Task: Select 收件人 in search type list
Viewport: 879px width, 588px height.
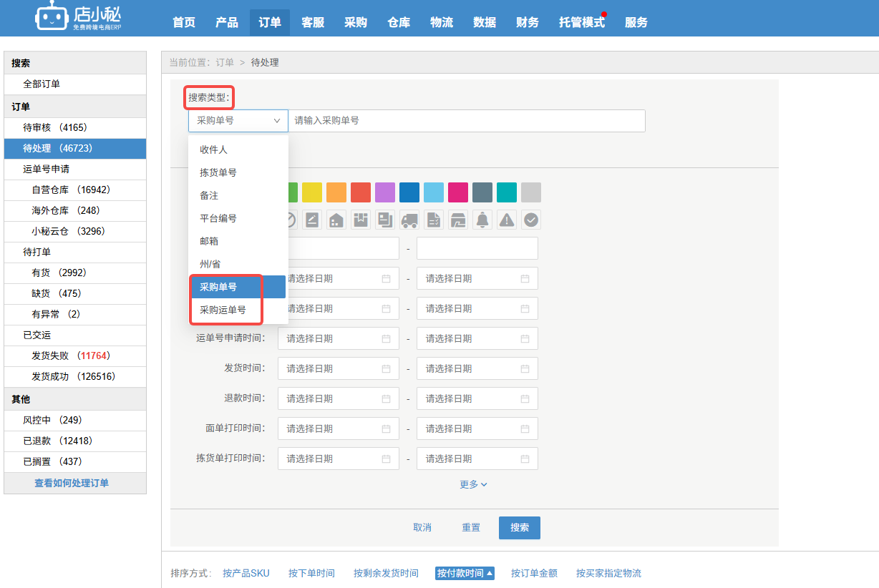Action: point(213,150)
